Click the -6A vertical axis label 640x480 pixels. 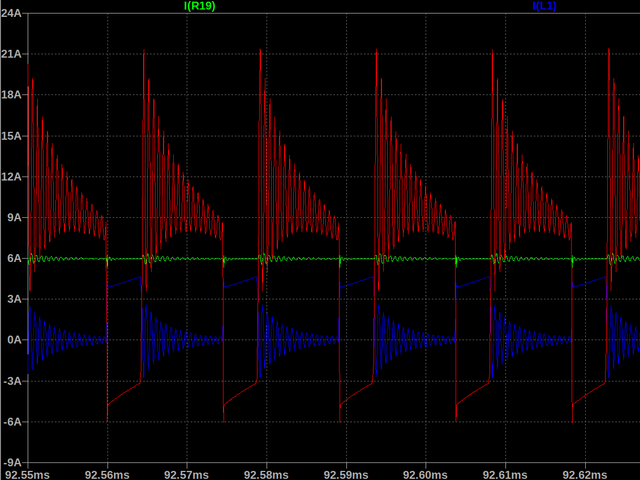pos(14,423)
